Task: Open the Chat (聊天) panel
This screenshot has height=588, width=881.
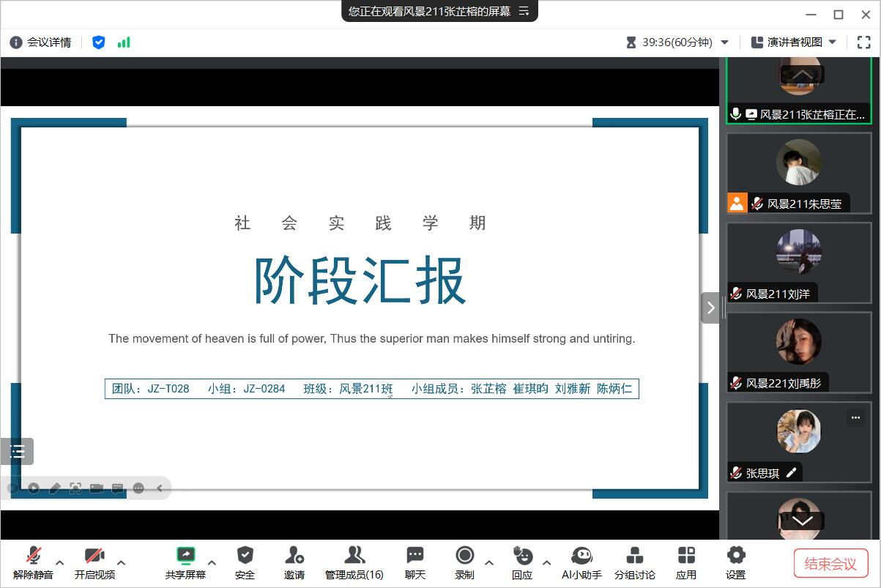Action: tap(415, 556)
